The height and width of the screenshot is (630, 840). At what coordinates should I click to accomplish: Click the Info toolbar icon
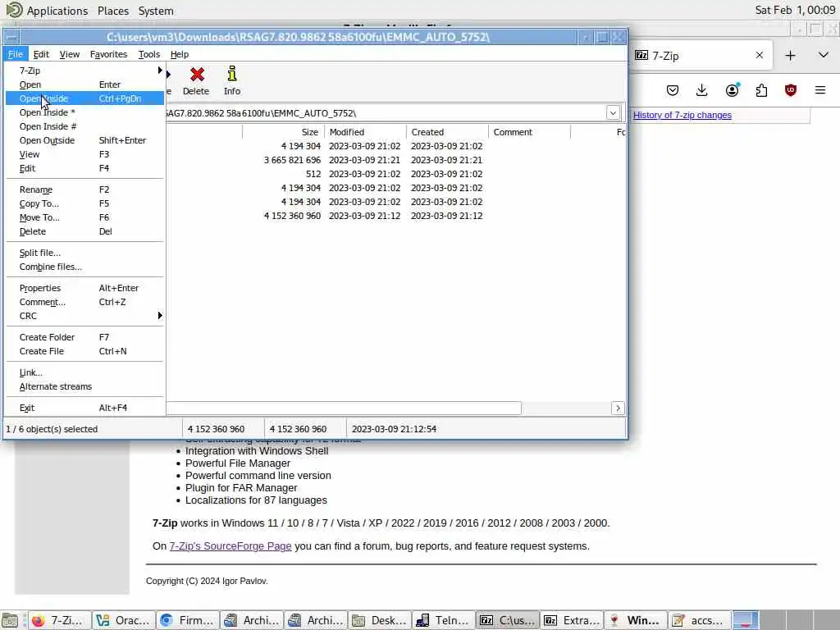pos(232,81)
